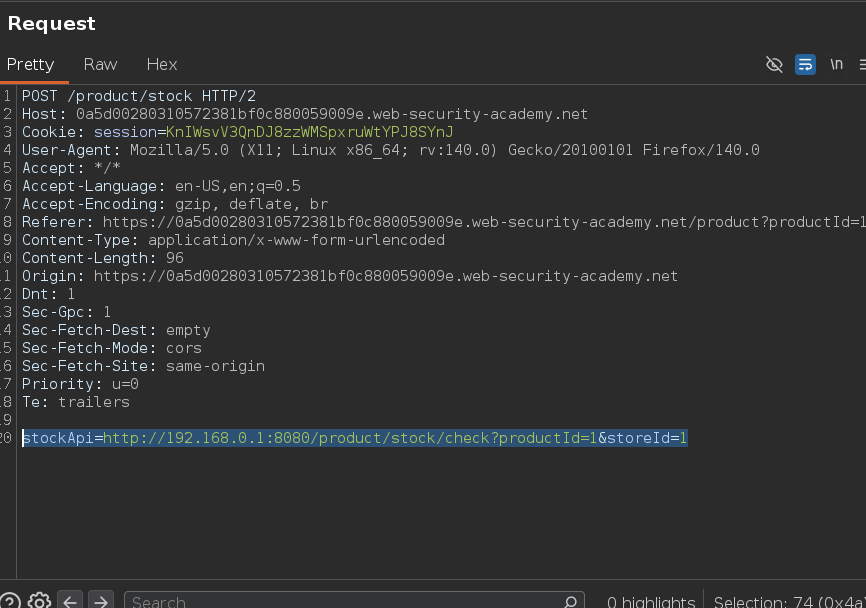Image resolution: width=866 pixels, height=608 pixels.
Task: Click the 'Sec-Gpc: 1' header line
Action: 66,312
